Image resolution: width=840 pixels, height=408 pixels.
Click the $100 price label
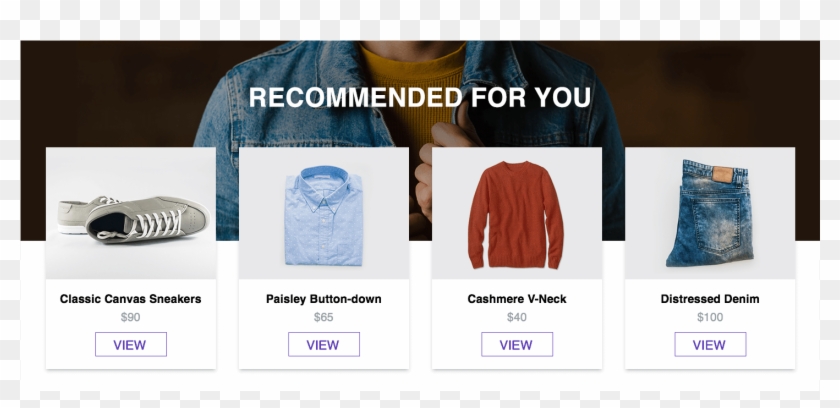710,317
